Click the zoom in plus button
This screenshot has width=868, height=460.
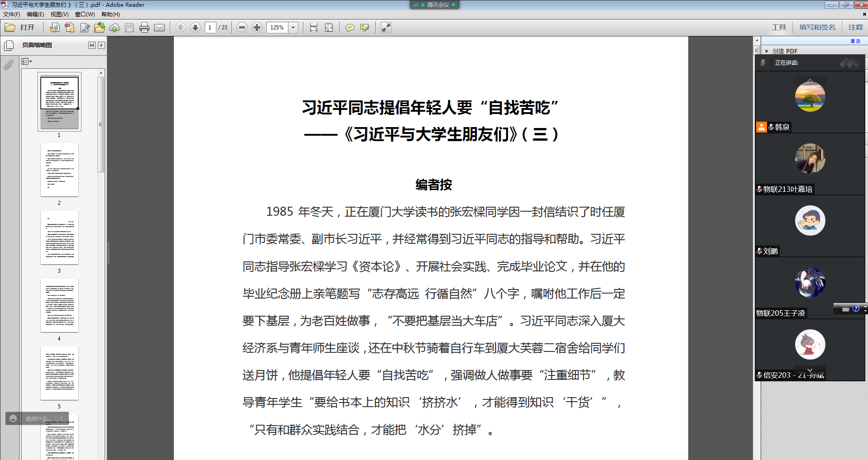pyautogui.click(x=257, y=28)
